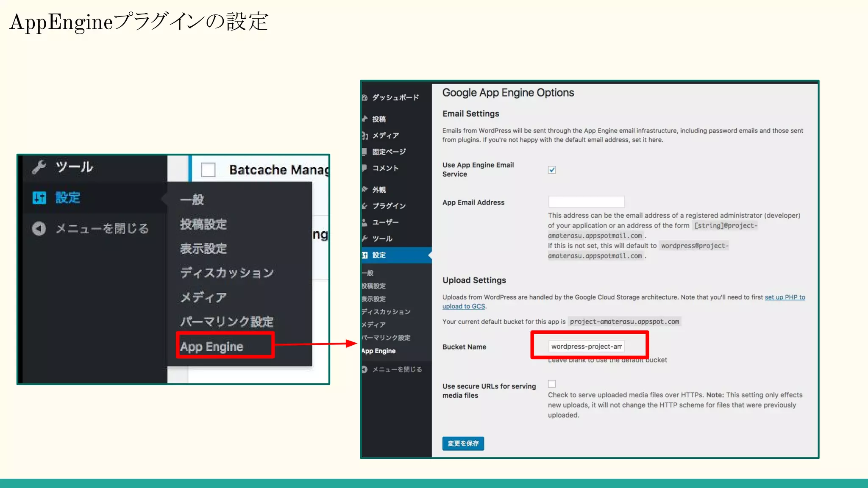The width and height of the screenshot is (868, 488).
Task: Open App Engine in the settings flyout
Action: [212, 347]
